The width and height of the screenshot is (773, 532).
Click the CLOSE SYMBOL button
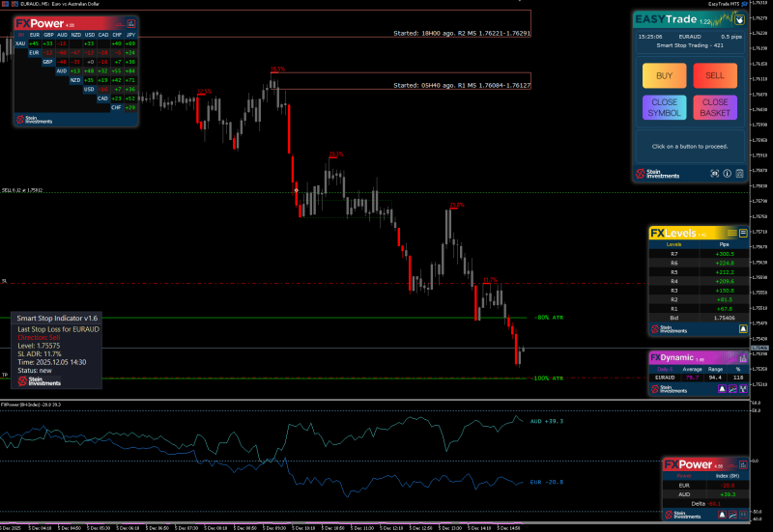(x=664, y=107)
